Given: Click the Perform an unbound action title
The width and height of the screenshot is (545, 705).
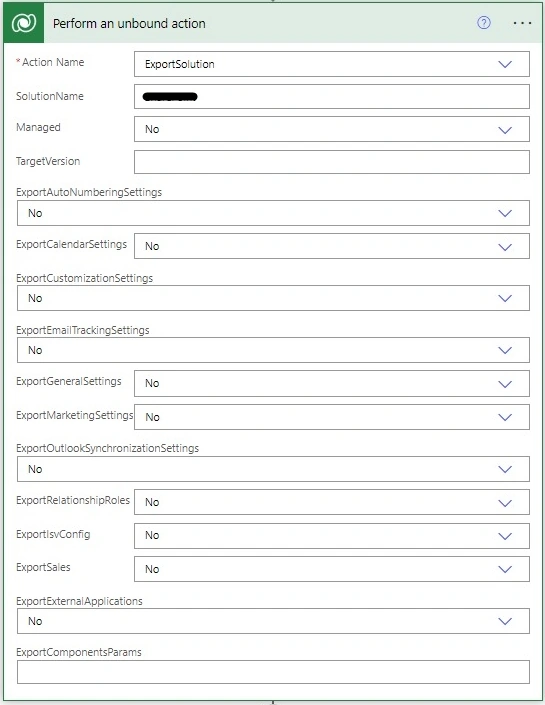Looking at the screenshot, I should (x=129, y=23).
